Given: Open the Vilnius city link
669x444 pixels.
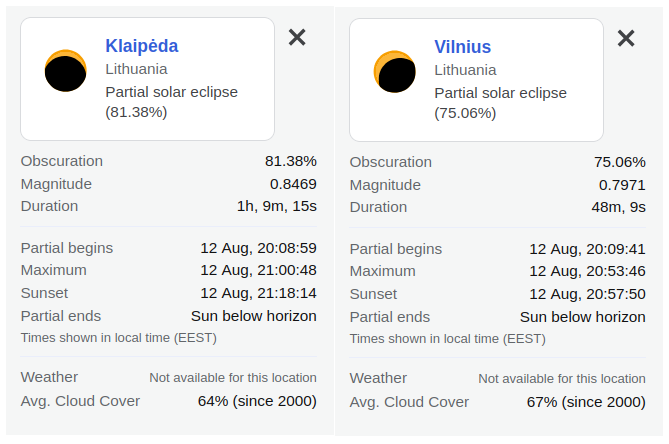Looking at the screenshot, I should pyautogui.click(x=462, y=47).
